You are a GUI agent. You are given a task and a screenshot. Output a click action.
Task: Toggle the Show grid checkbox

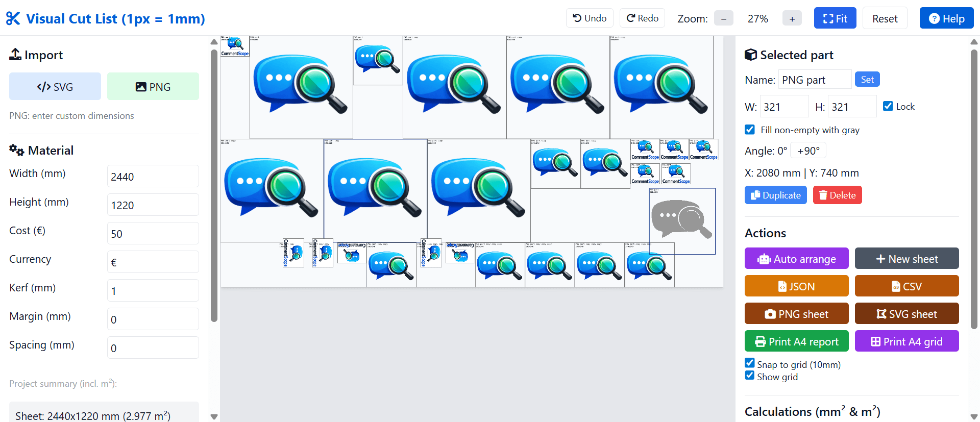pos(750,376)
